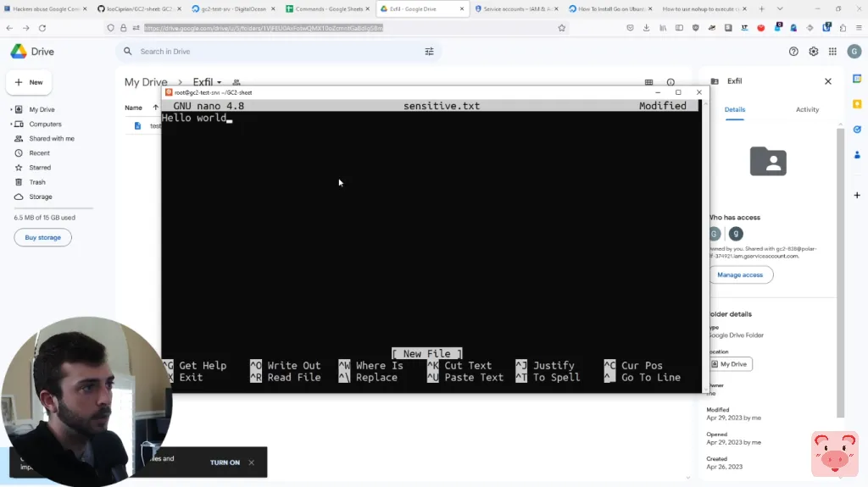The width and height of the screenshot is (868, 487).
Task: Reverse sort order arrow next to Name
Action: click(x=156, y=108)
